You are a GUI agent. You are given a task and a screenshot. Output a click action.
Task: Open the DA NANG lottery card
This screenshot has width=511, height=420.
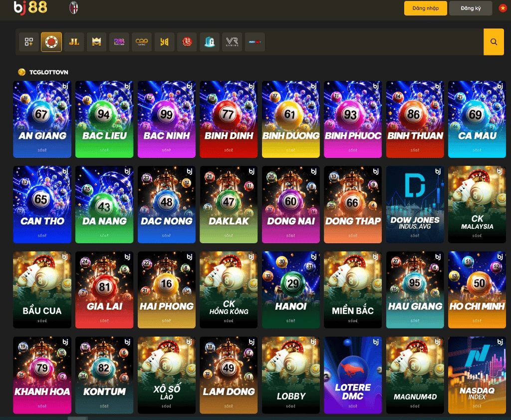coord(104,204)
